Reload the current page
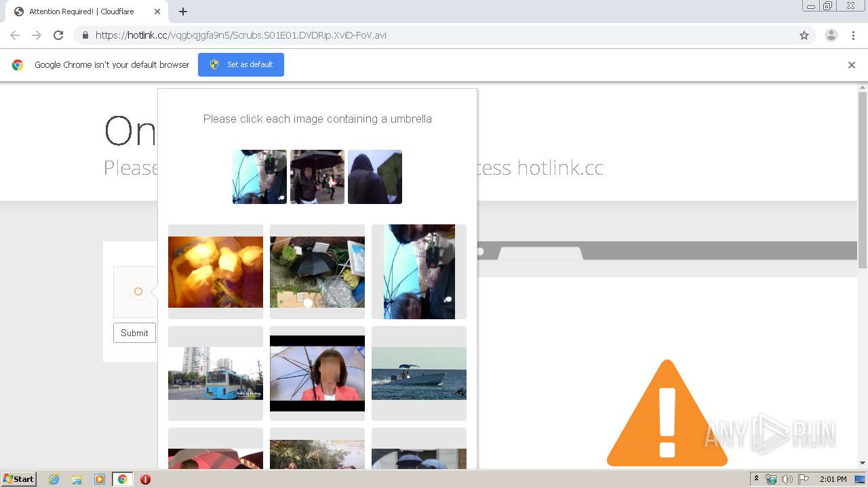The width and height of the screenshot is (868, 488). (58, 35)
